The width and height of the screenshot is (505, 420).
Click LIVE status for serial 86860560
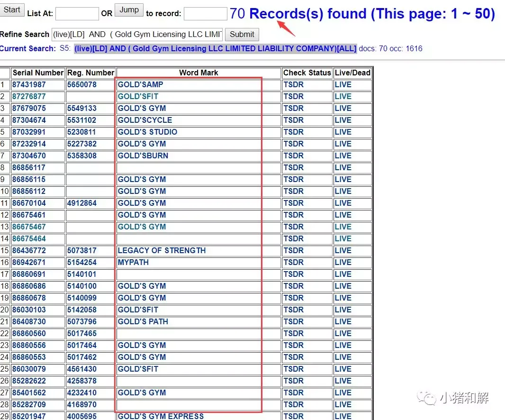click(343, 334)
